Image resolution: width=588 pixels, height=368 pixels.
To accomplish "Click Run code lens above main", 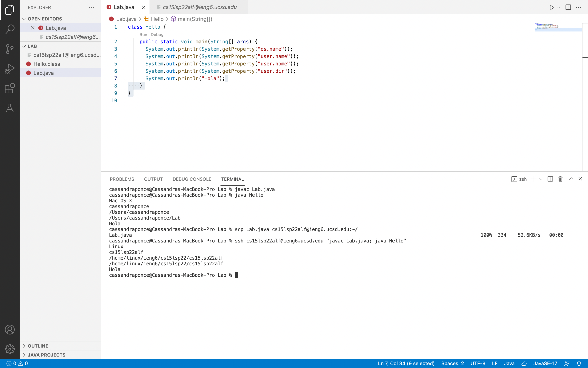I will tap(143, 35).
